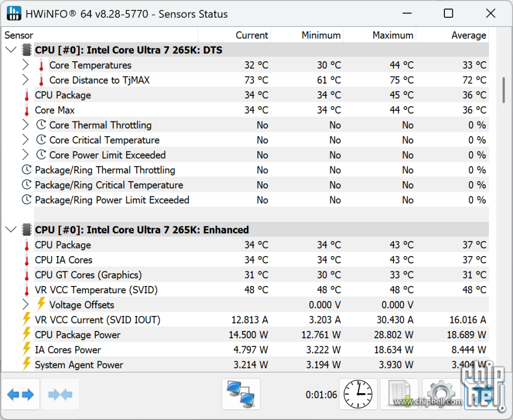
Task: Open sensor settings gear icon
Action: pyautogui.click(x=441, y=394)
